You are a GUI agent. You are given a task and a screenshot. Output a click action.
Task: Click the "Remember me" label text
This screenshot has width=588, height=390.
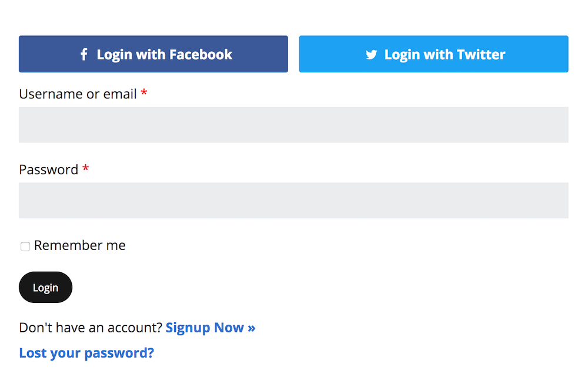click(80, 245)
